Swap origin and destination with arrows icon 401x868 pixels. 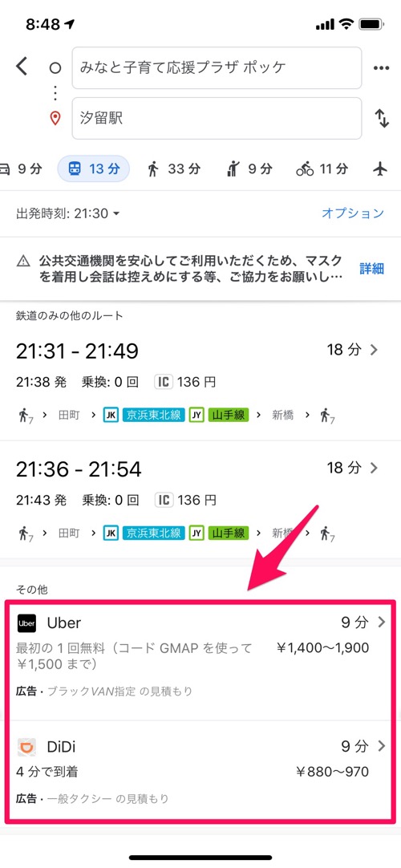coord(382,119)
